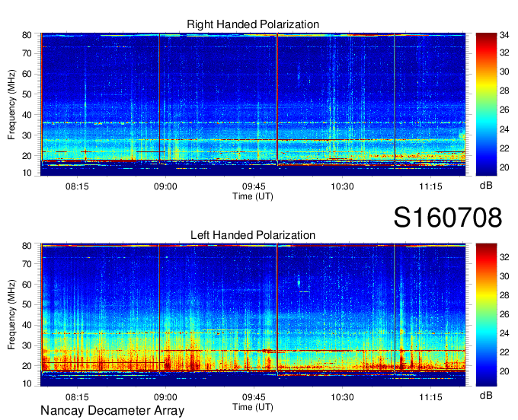Image resolution: width=518 pixels, height=420 pixels.
Task: Click the 70 frequency tick of the bottom plot
Action: click(x=27, y=264)
